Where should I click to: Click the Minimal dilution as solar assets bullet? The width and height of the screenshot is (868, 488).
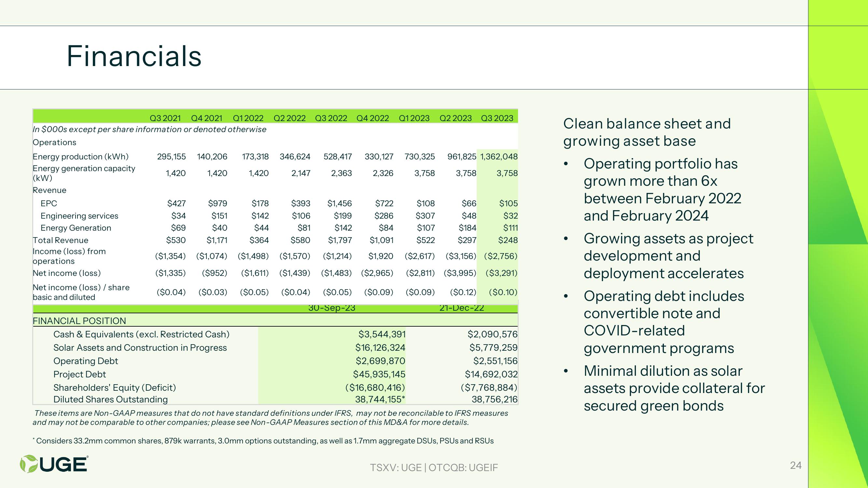[674, 388]
